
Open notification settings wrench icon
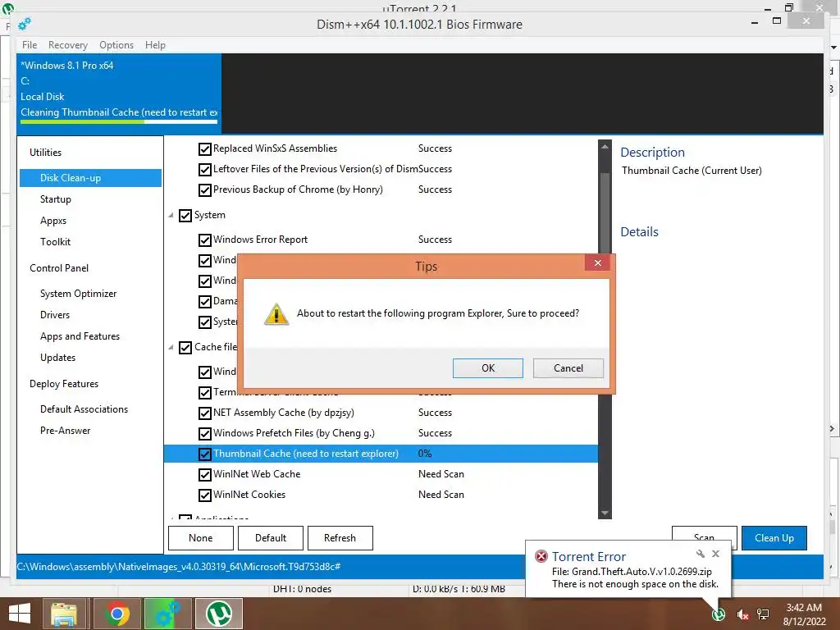point(701,554)
